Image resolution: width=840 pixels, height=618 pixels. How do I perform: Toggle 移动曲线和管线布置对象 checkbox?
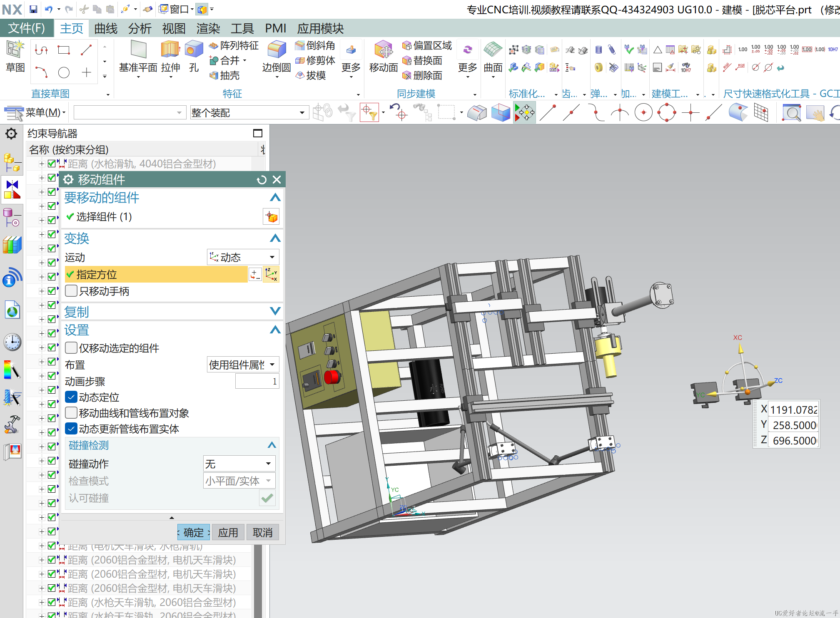(71, 413)
